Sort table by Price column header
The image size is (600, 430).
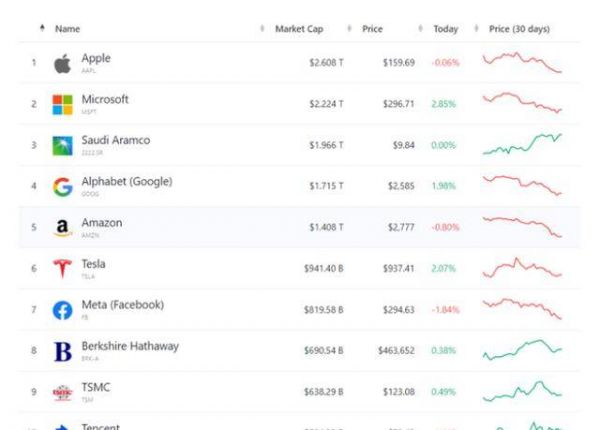372,29
